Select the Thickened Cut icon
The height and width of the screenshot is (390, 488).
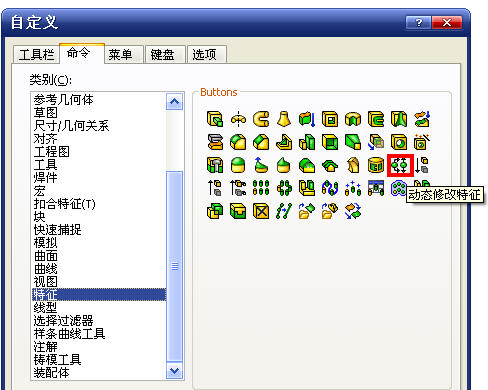[x=422, y=119]
